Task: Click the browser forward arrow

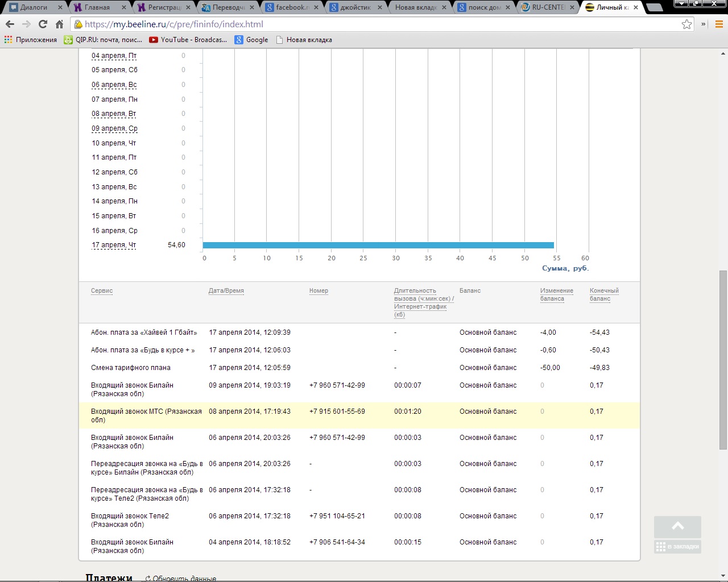Action: [26, 24]
